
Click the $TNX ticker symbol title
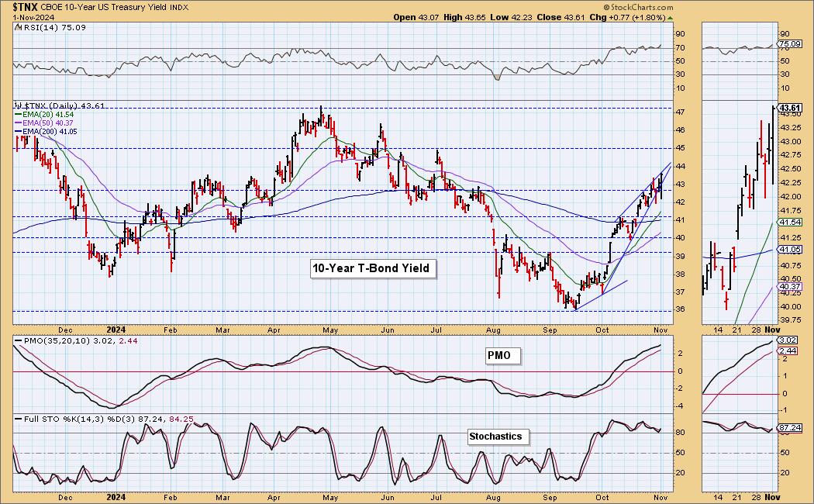coord(26,7)
